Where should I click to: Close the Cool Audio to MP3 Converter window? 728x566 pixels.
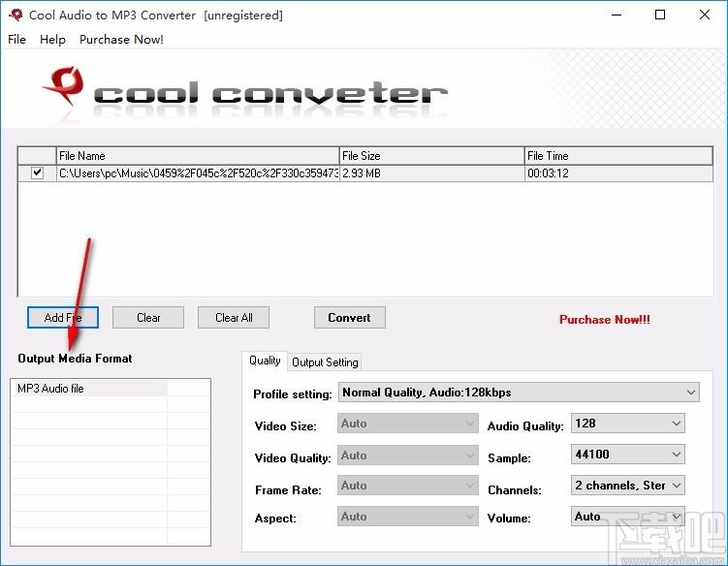[705, 15]
